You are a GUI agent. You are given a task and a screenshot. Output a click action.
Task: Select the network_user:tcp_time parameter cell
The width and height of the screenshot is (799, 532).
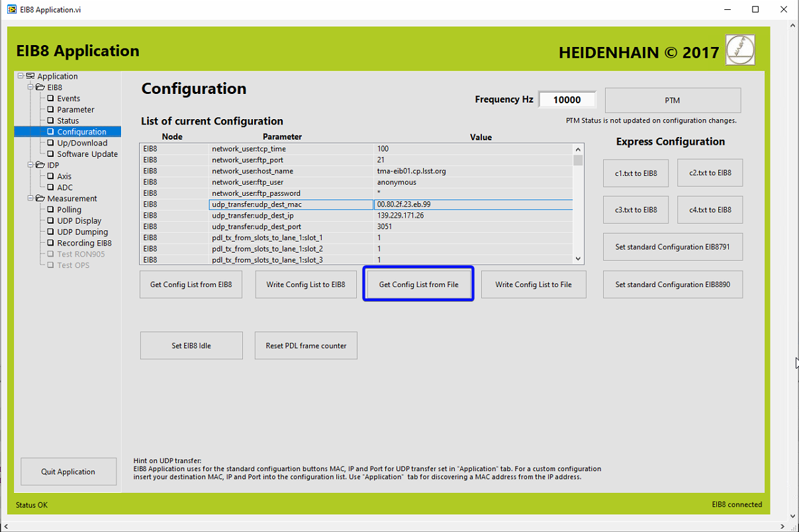click(x=291, y=149)
